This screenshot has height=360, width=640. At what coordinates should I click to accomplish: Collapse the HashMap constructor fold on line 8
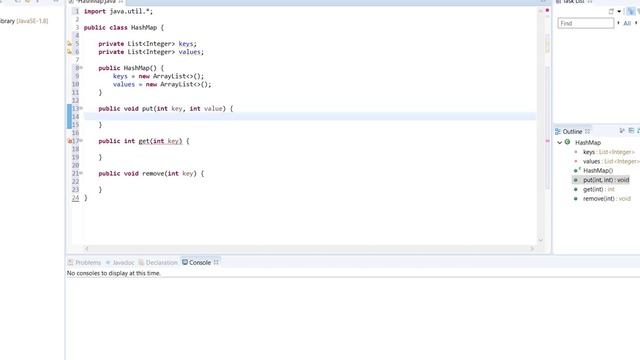click(x=81, y=68)
